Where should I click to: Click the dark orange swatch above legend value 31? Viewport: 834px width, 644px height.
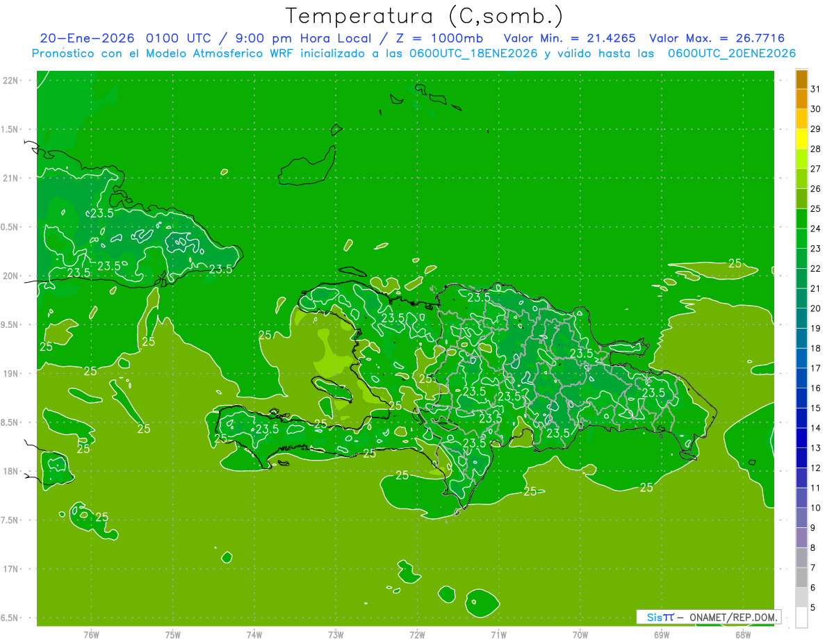coord(801,80)
